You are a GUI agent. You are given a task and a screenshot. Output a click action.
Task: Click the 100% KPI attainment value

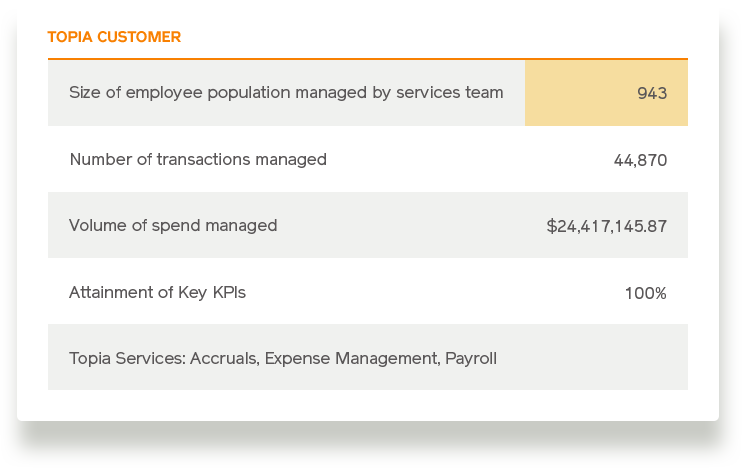click(646, 293)
